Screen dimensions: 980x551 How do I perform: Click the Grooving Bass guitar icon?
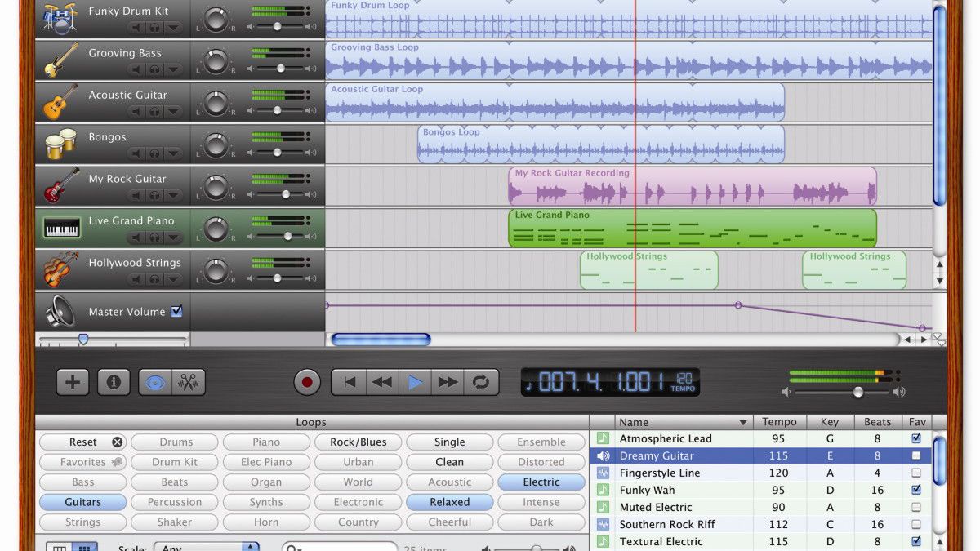[60, 60]
